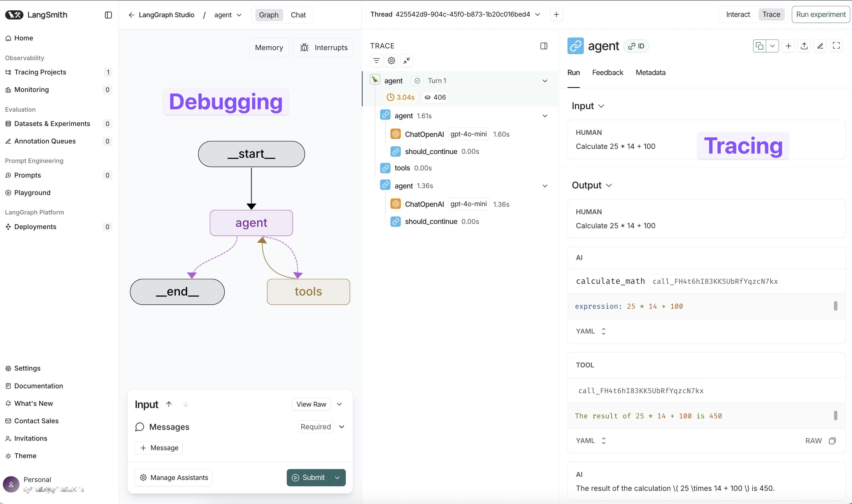Viewport: 852px width, 504px height.
Task: Copy RAW tool output icon
Action: 832,441
